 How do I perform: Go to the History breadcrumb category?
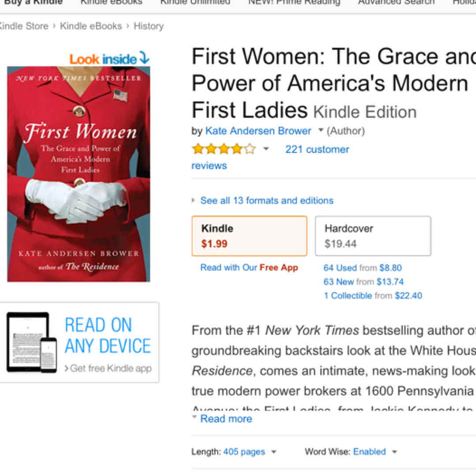tap(149, 26)
